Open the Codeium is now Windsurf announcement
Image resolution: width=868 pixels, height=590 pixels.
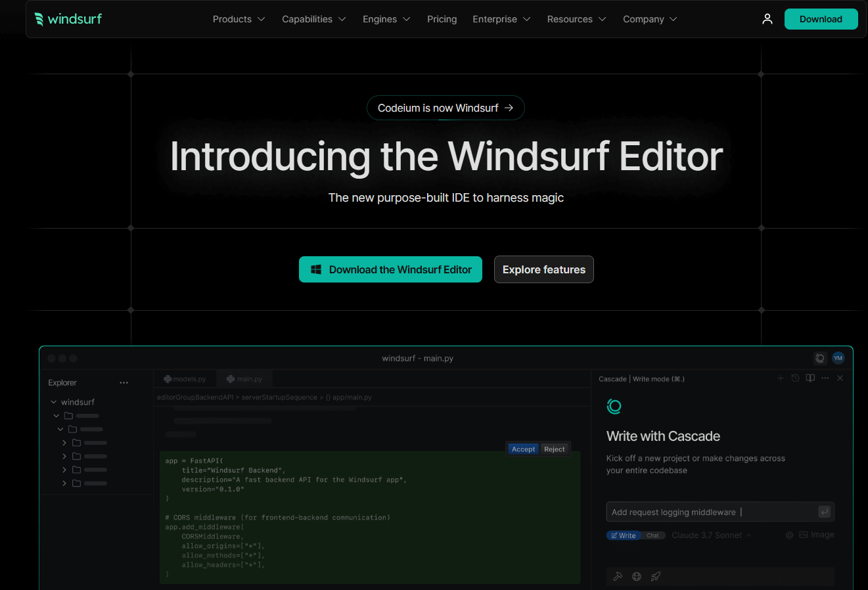(x=445, y=108)
